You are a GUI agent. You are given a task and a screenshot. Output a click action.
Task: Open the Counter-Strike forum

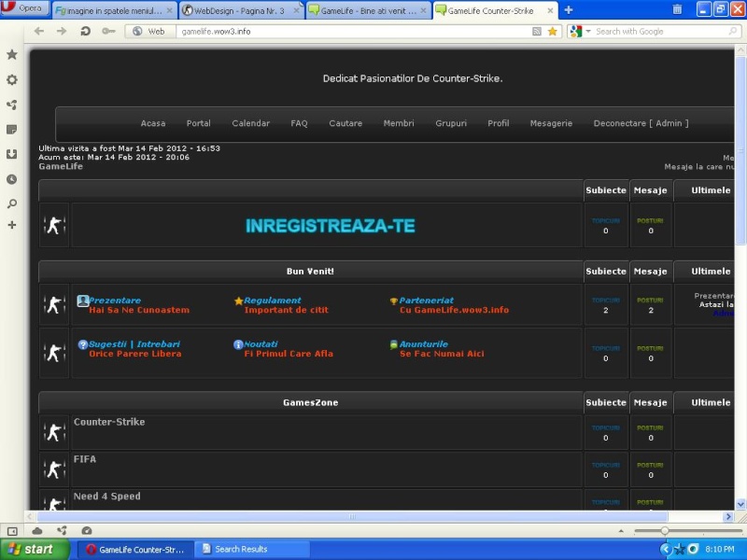109,422
